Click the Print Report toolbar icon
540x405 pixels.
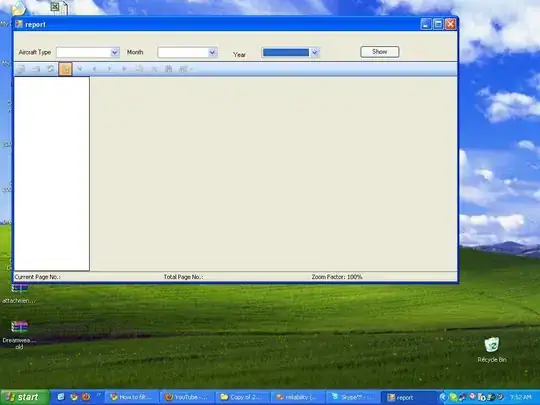36,69
